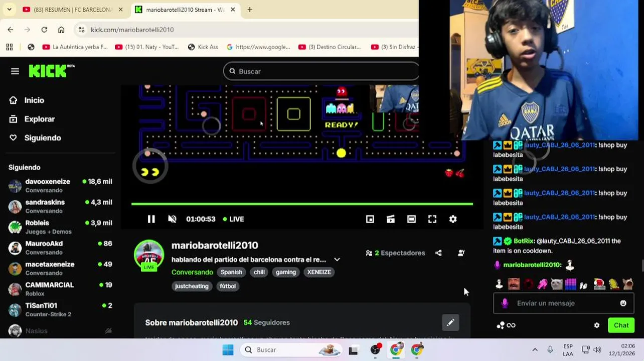The width and height of the screenshot is (644, 361).
Task: Open the Kick sidebar hamburger menu
Action: (x=15, y=71)
